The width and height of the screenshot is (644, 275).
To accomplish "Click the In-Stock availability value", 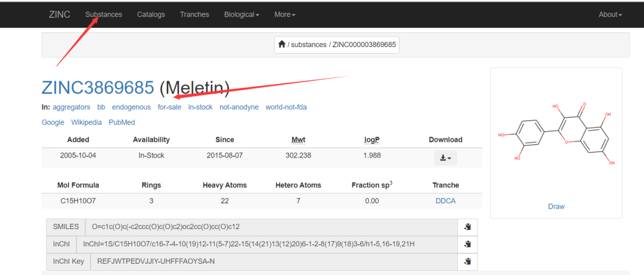I will 151,156.
